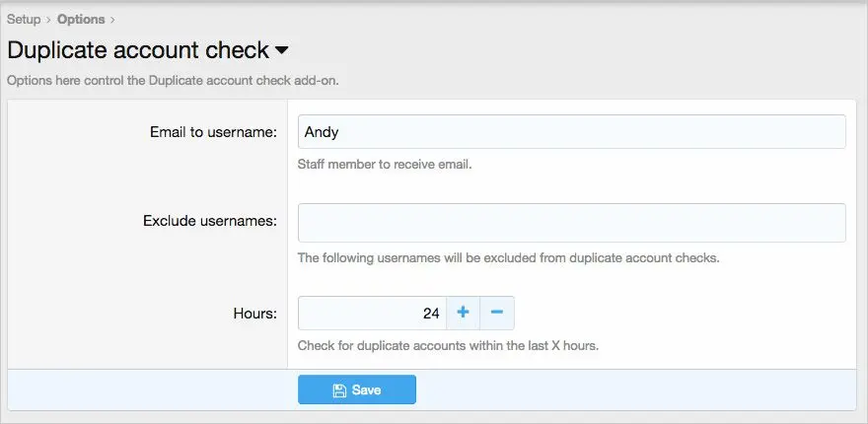
Task: Select the Hours number field showing 24
Action: point(372,314)
